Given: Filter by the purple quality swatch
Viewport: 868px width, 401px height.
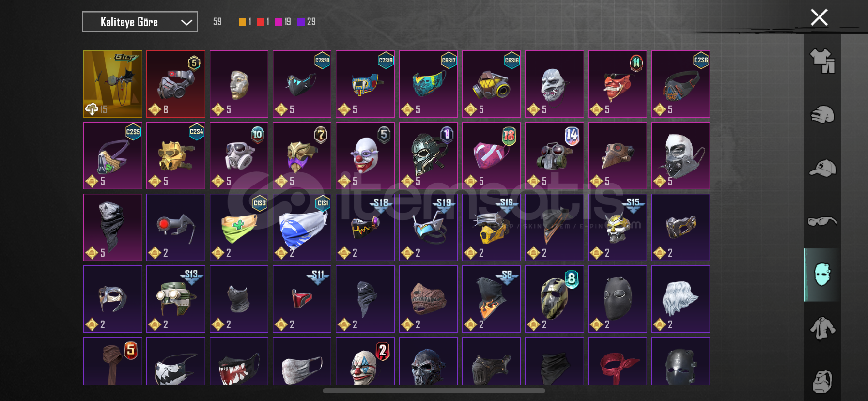Looking at the screenshot, I should point(301,22).
